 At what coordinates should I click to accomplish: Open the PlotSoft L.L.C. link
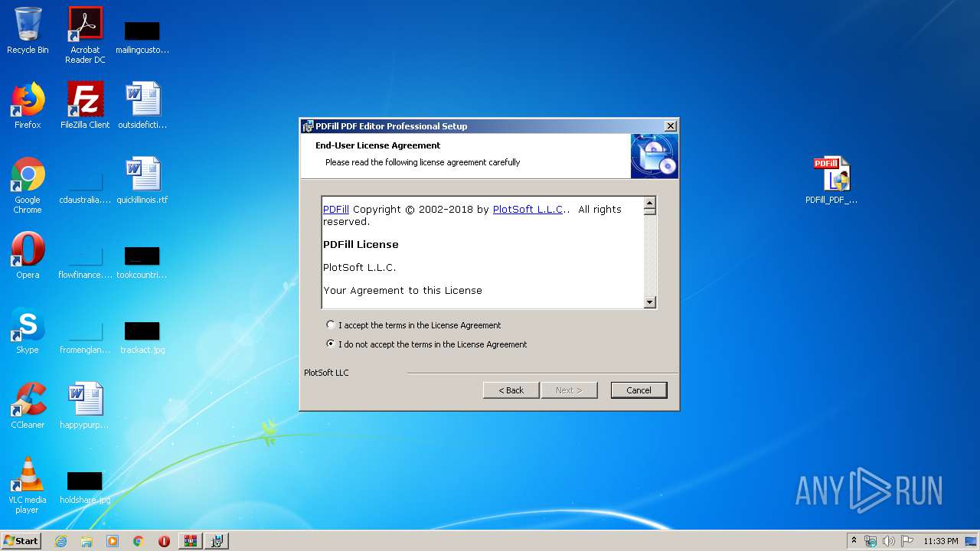tap(528, 209)
